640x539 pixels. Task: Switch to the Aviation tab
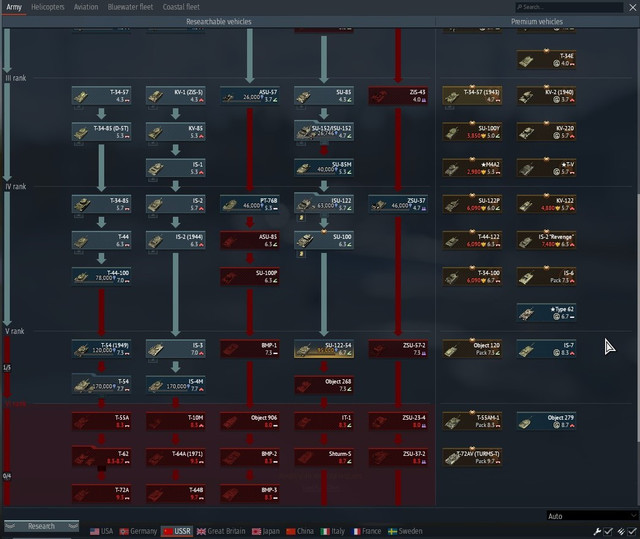(x=86, y=7)
